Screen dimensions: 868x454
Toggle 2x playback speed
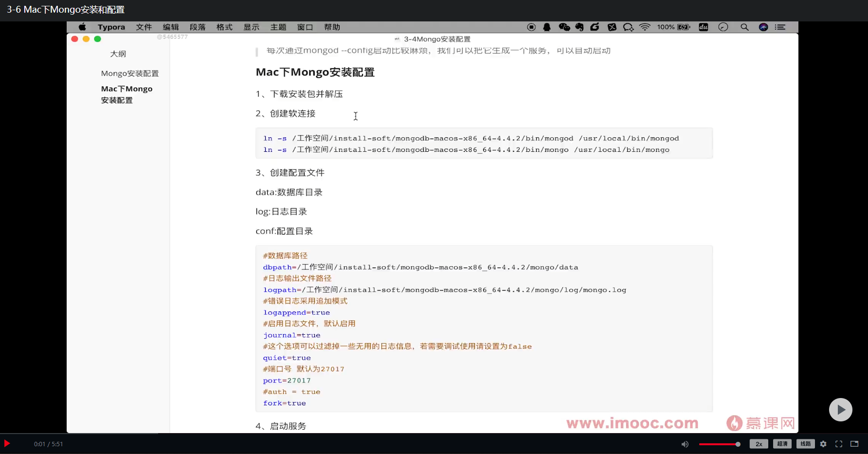tap(759, 444)
